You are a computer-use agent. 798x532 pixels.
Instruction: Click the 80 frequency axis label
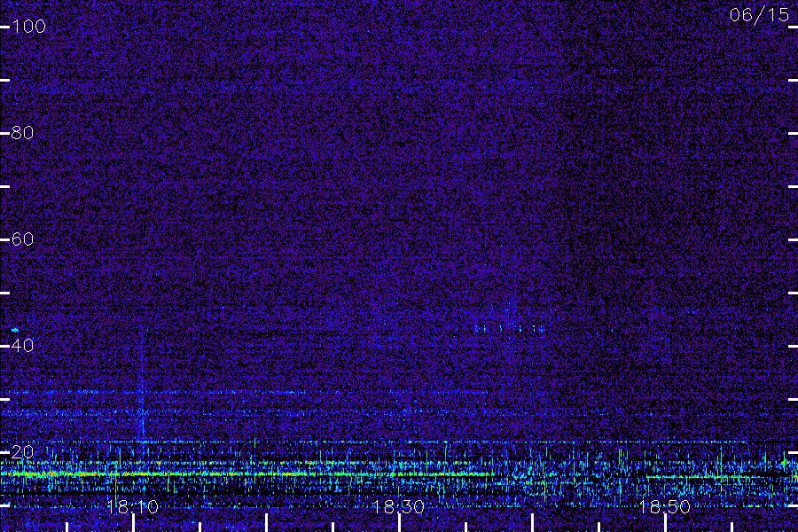coord(22,133)
